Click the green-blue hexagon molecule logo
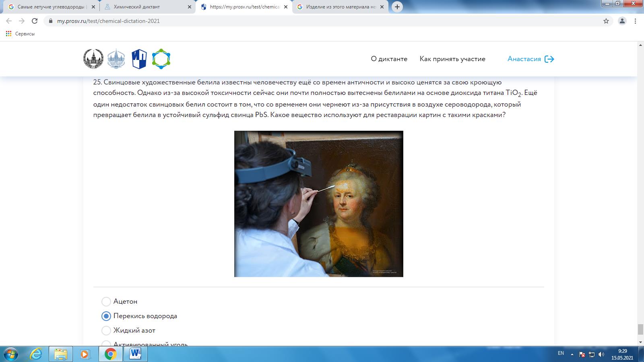 pyautogui.click(x=161, y=59)
